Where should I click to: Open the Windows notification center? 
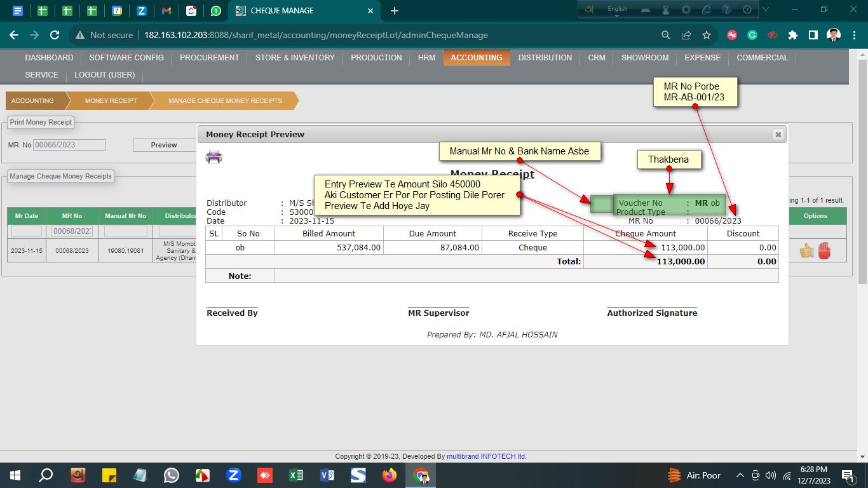coord(847,475)
